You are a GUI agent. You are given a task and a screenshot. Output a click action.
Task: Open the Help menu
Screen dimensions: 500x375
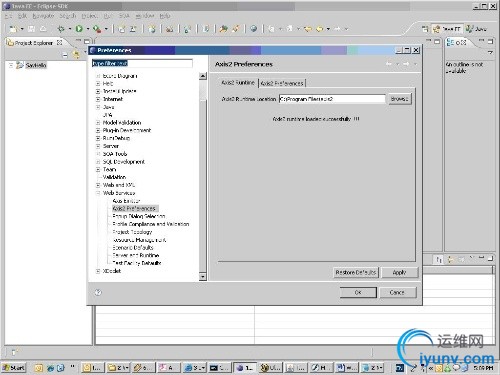pyautogui.click(x=165, y=16)
